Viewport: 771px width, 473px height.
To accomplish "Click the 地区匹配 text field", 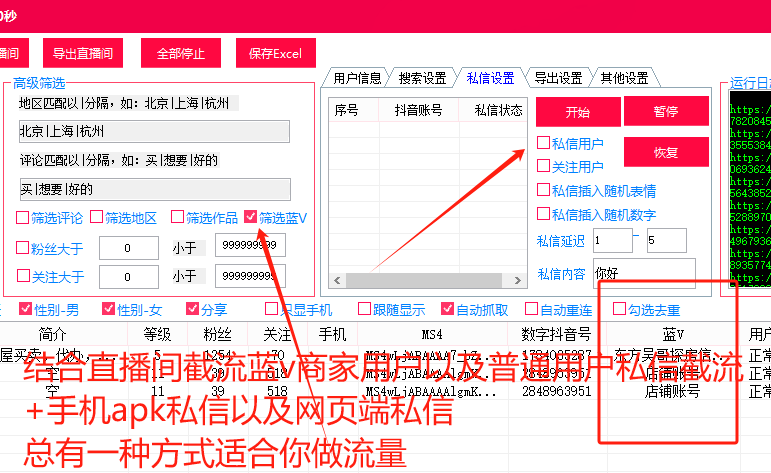I will coord(154,132).
